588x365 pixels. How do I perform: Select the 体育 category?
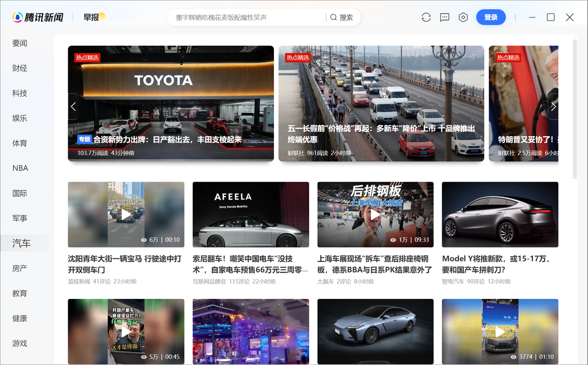(20, 143)
